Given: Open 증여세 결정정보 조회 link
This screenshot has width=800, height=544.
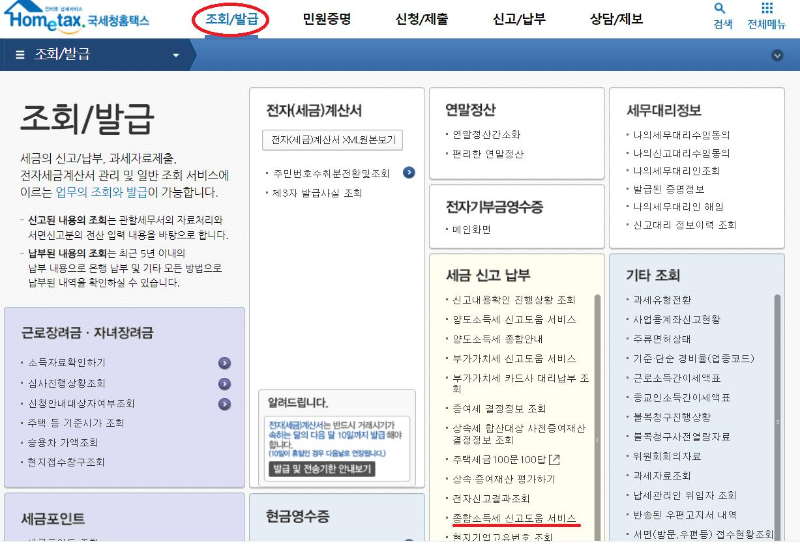Looking at the screenshot, I should click(x=499, y=408).
